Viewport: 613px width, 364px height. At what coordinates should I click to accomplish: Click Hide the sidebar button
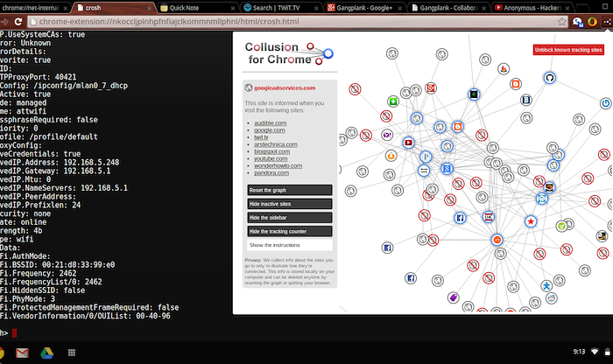pyautogui.click(x=290, y=218)
